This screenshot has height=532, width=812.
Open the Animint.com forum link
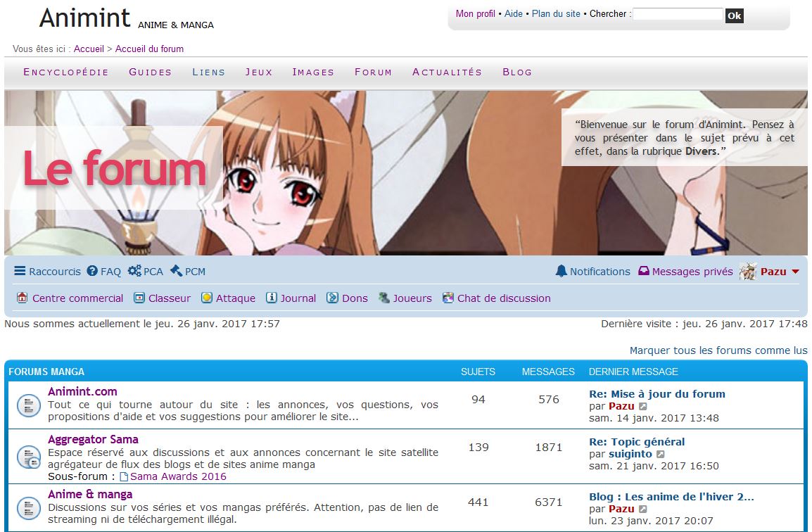point(82,392)
